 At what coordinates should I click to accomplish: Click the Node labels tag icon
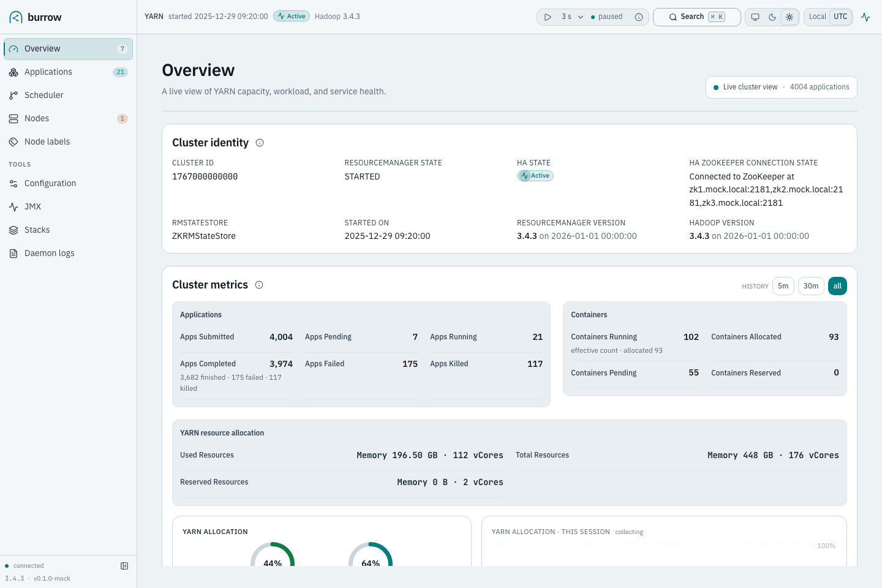[x=13, y=142]
